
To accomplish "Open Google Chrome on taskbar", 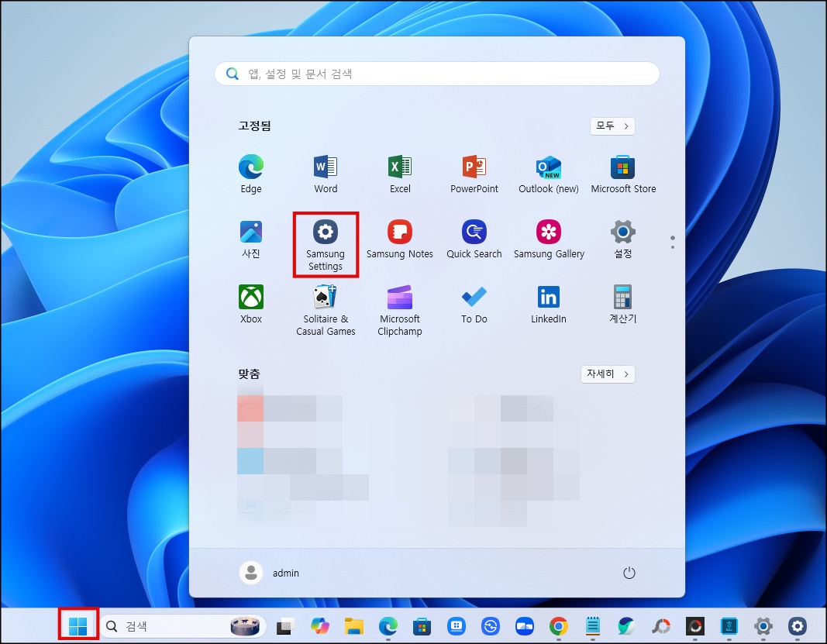I will 559,626.
